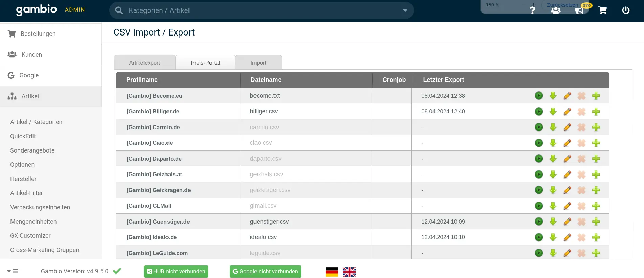644x278 pixels.
Task: Delete the GLMall profile
Action: 581,206
